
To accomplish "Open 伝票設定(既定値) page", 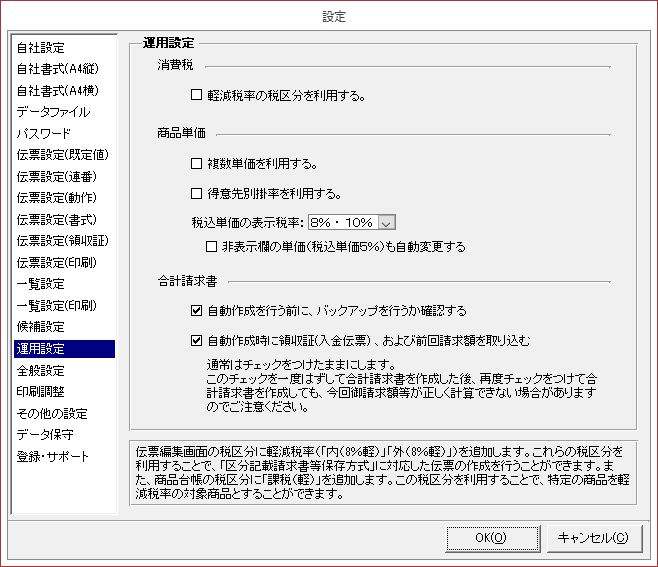I will point(63,155).
